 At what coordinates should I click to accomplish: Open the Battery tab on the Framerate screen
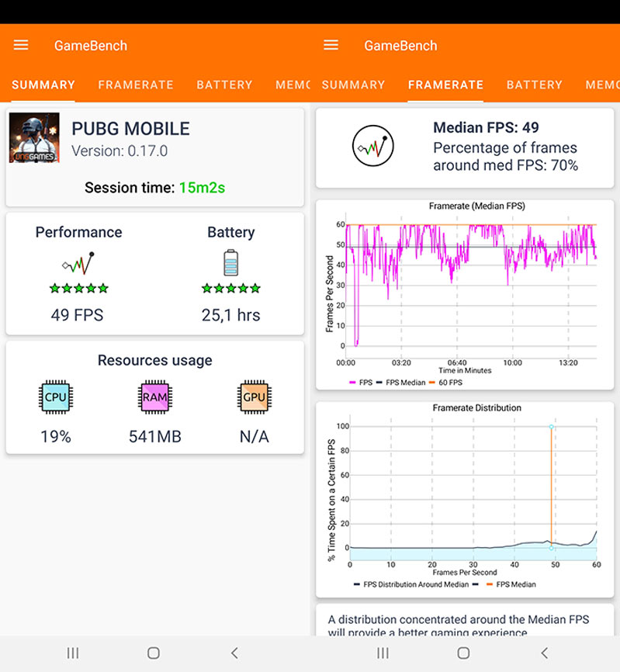click(535, 85)
